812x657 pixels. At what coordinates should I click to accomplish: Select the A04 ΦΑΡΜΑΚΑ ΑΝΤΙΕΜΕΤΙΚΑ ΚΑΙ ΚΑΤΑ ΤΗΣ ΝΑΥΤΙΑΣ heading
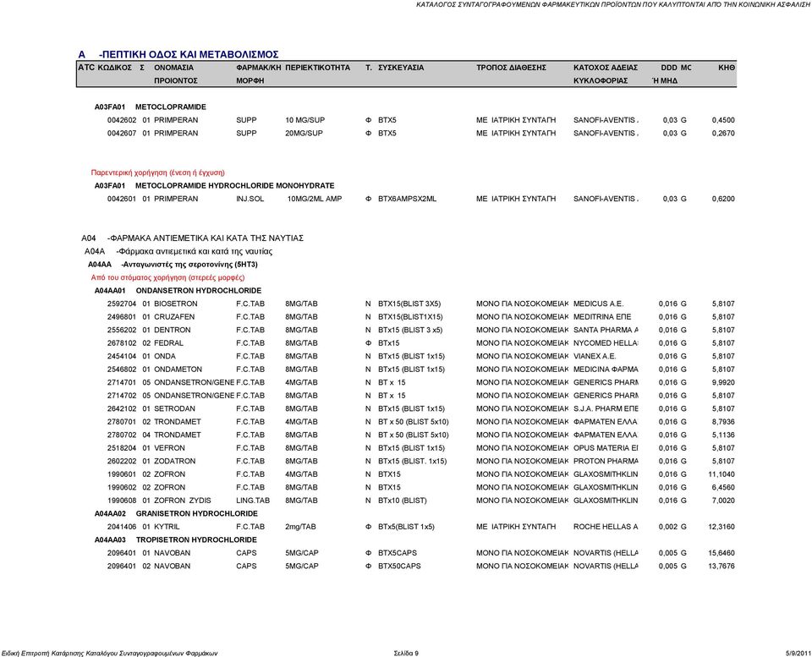tap(193, 238)
